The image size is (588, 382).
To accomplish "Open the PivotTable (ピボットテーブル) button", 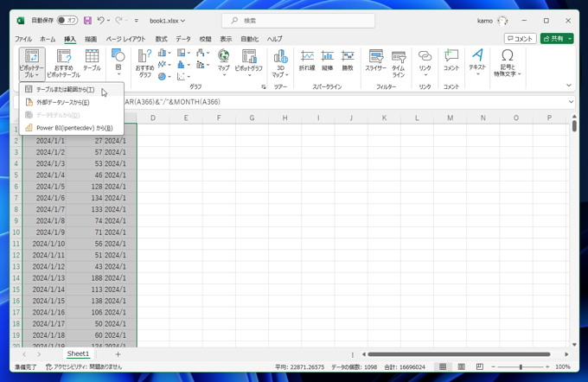I will (32, 64).
